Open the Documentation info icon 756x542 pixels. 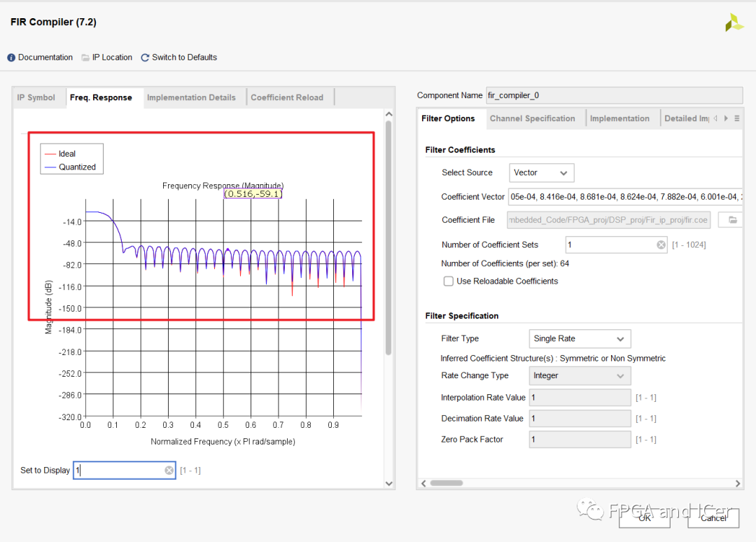pyautogui.click(x=11, y=58)
